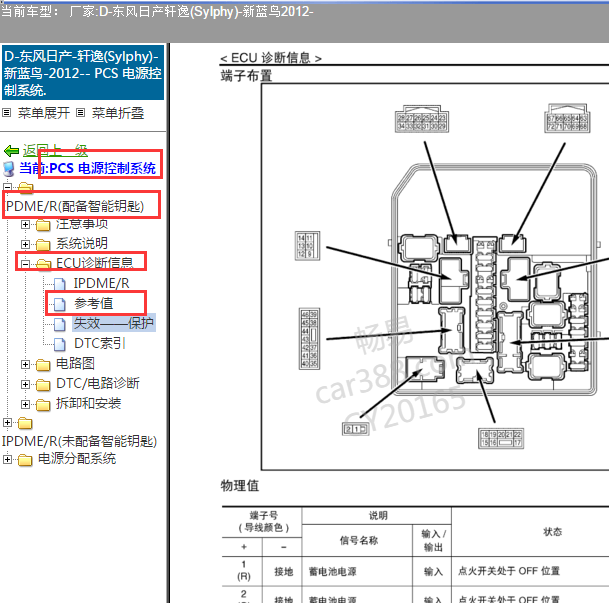Collapse the IPDME/R(配备智能钥匙) root node

click(7, 186)
